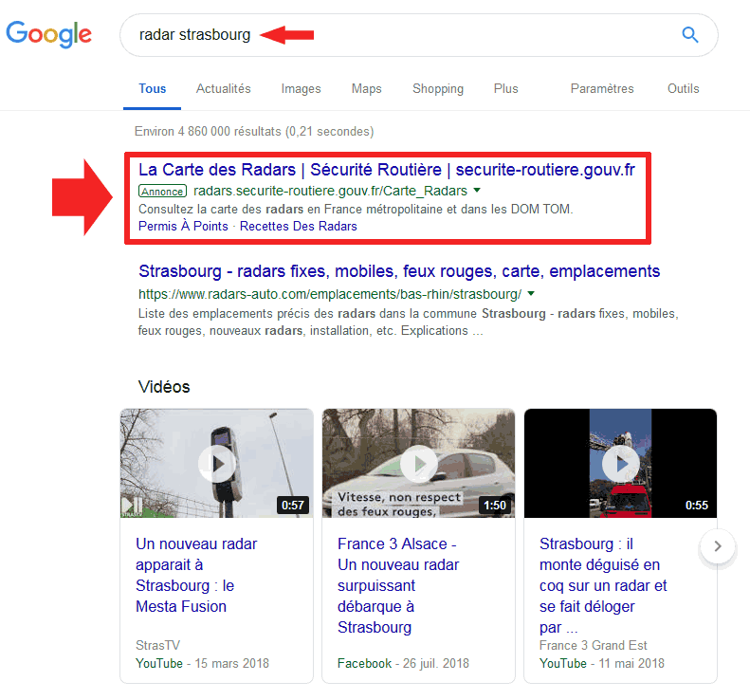
Task: Click the radars-auto.com green URL text
Action: (x=330, y=294)
